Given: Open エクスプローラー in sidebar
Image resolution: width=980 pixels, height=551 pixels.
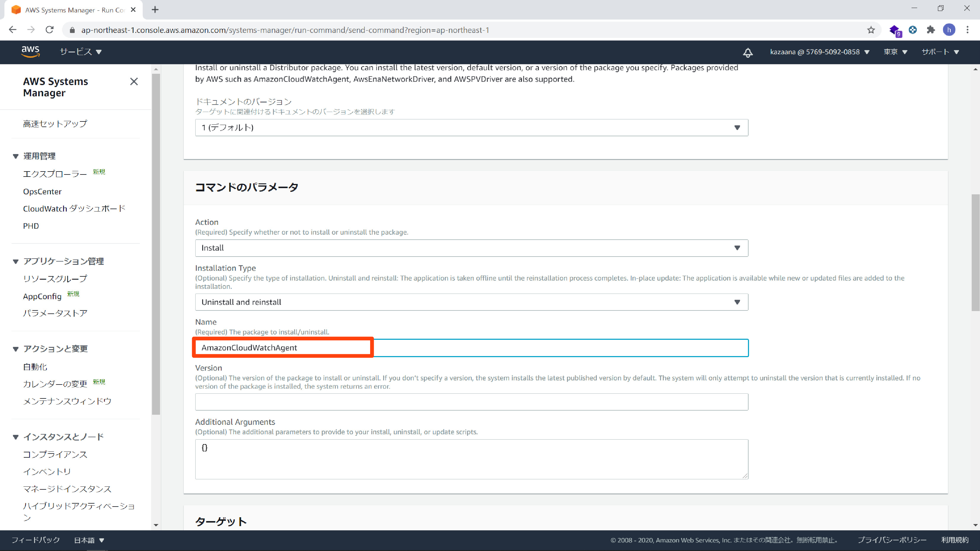Looking at the screenshot, I should click(x=55, y=174).
